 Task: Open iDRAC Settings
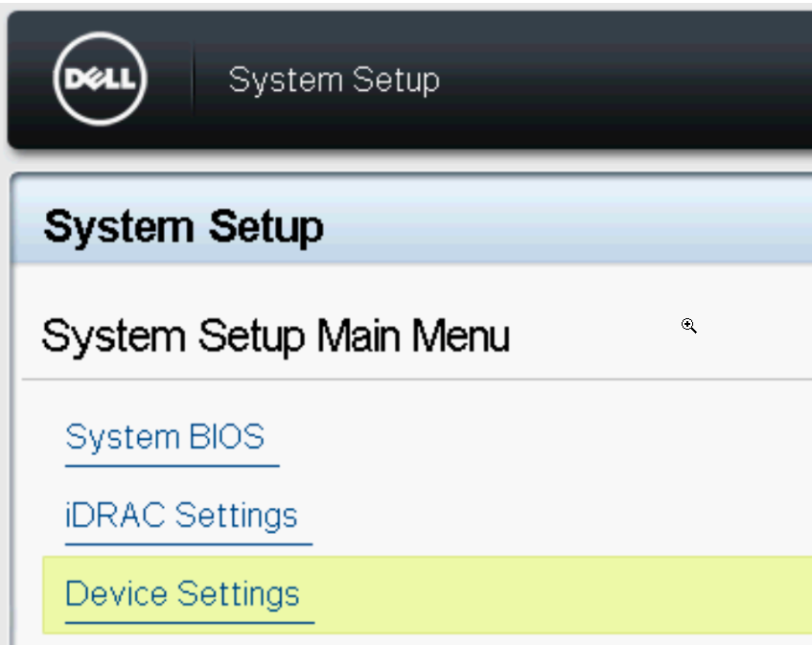click(181, 515)
